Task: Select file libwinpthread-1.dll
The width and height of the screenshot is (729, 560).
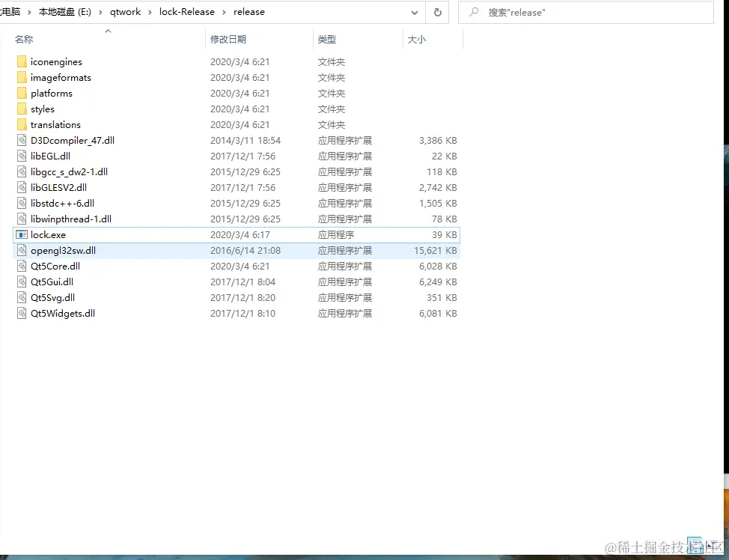Action: tap(71, 219)
